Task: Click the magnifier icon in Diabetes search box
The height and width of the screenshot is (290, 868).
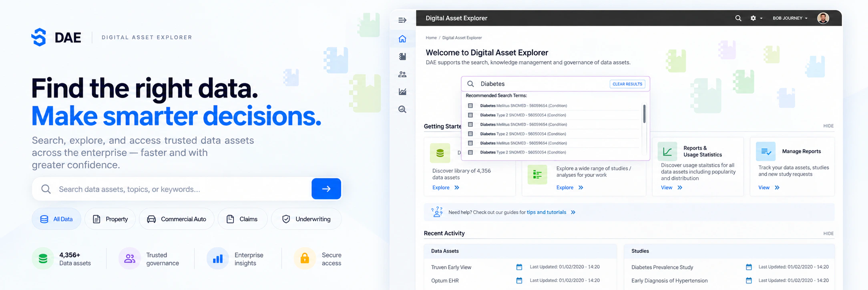Action: (x=471, y=84)
